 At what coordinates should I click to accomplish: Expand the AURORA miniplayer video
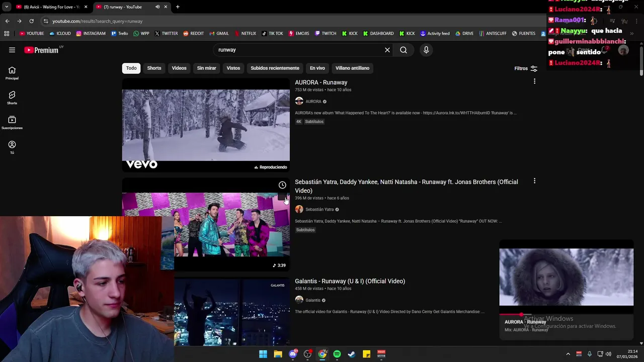point(566,277)
